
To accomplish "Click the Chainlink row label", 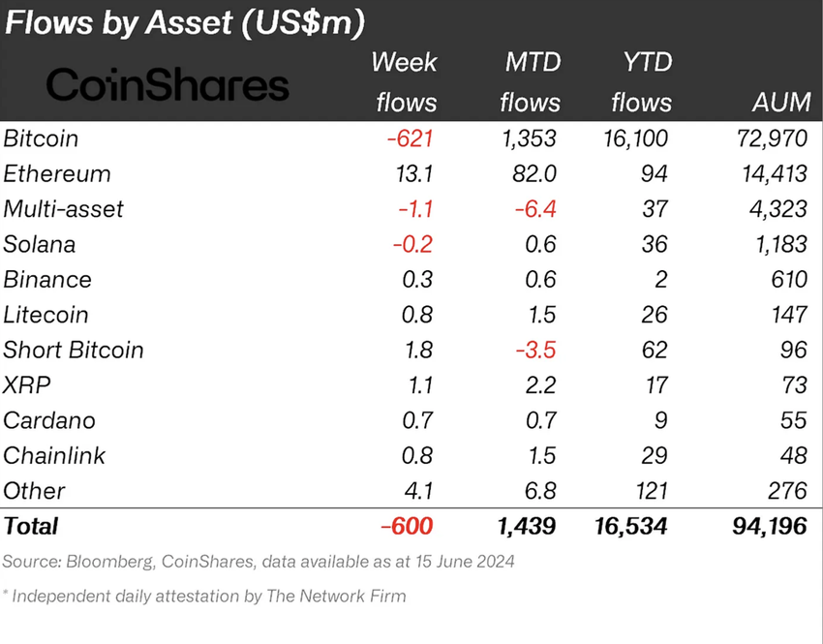I will 54,455.
